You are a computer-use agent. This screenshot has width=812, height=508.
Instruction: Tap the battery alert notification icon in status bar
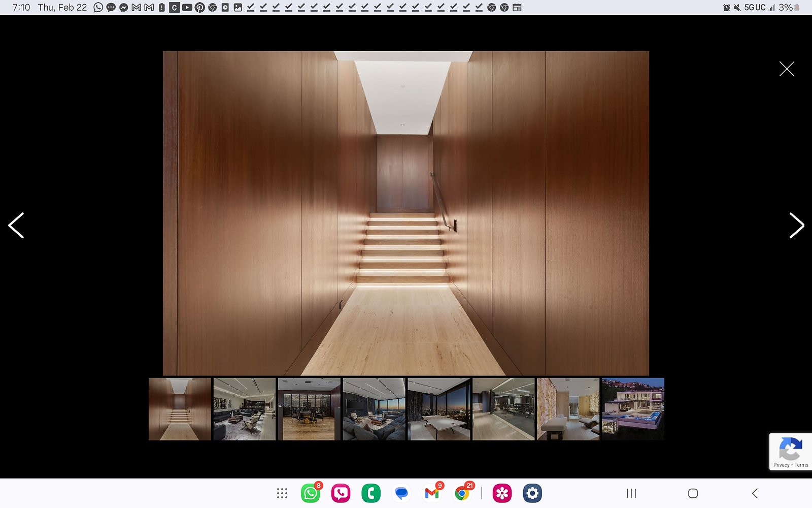pyautogui.click(x=162, y=8)
